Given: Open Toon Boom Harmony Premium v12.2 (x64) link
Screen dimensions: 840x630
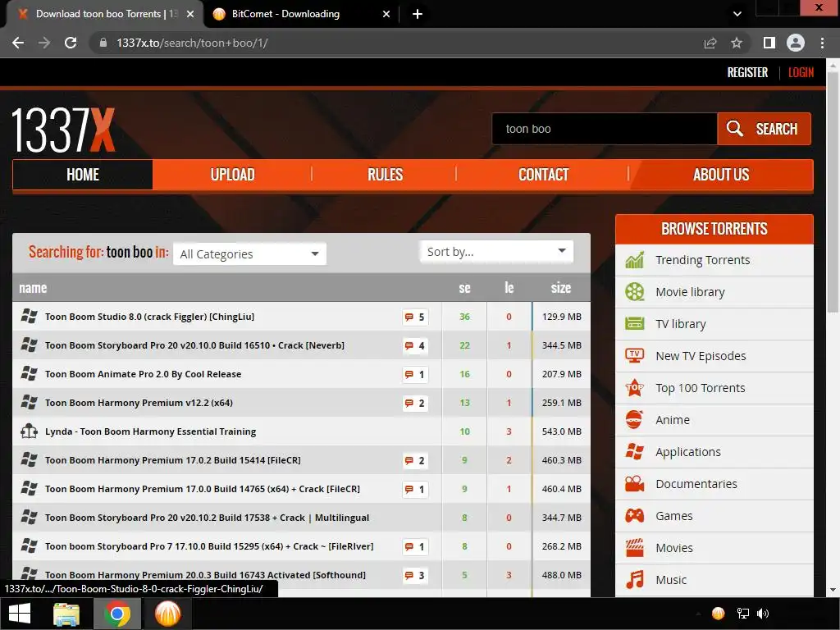Looking at the screenshot, I should pos(139,403).
